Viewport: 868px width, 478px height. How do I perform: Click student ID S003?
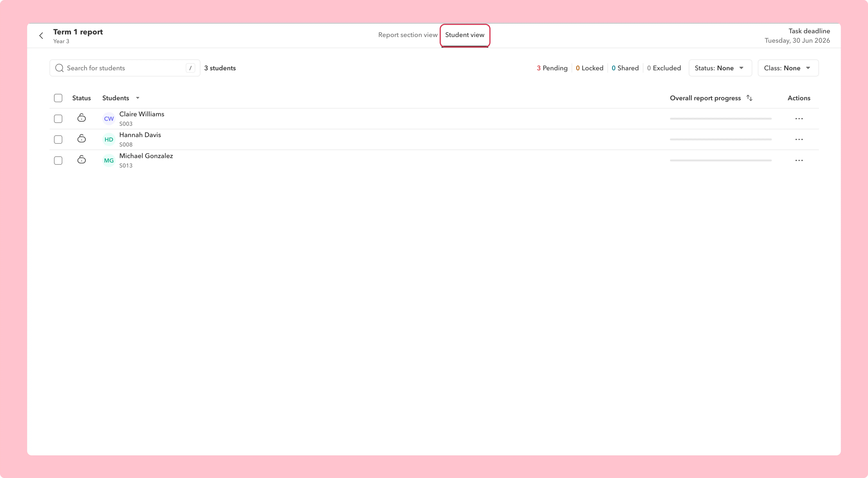126,124
